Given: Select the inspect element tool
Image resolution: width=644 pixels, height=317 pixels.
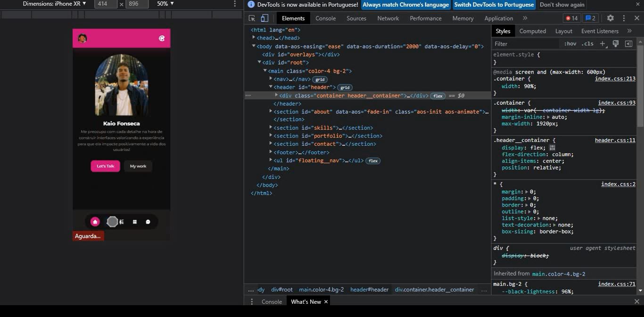Looking at the screenshot, I should (x=252, y=18).
